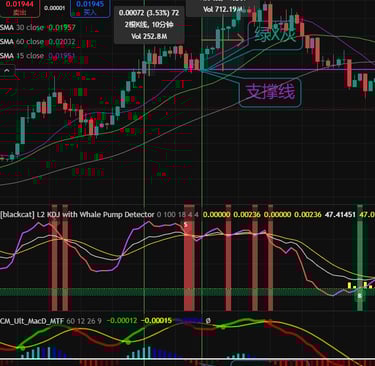Select the SMA 30 close indicator legend

tap(37, 28)
